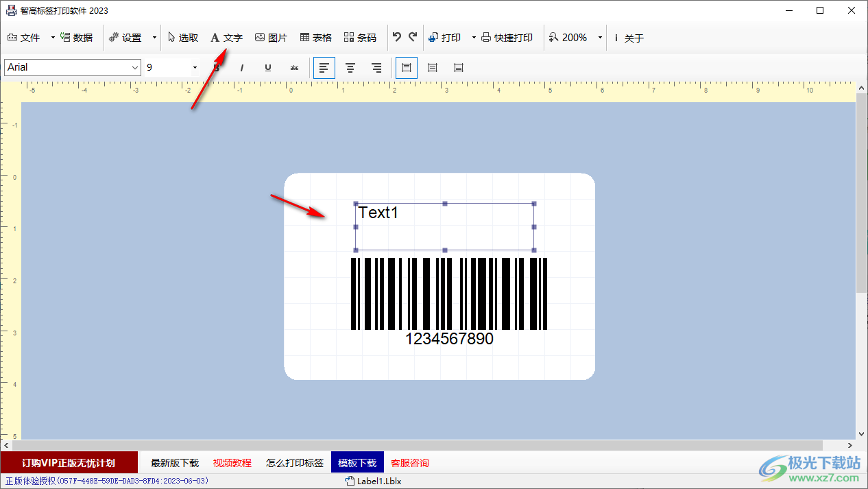868x489 pixels.
Task: Select the 表格 (Table) tool
Action: tap(316, 38)
